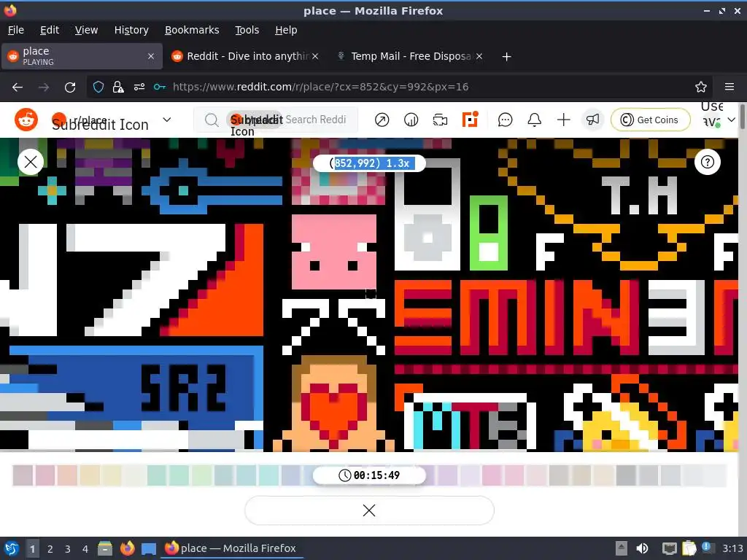The height and width of the screenshot is (560, 747).
Task: Open the notifications bell
Action: (x=535, y=120)
